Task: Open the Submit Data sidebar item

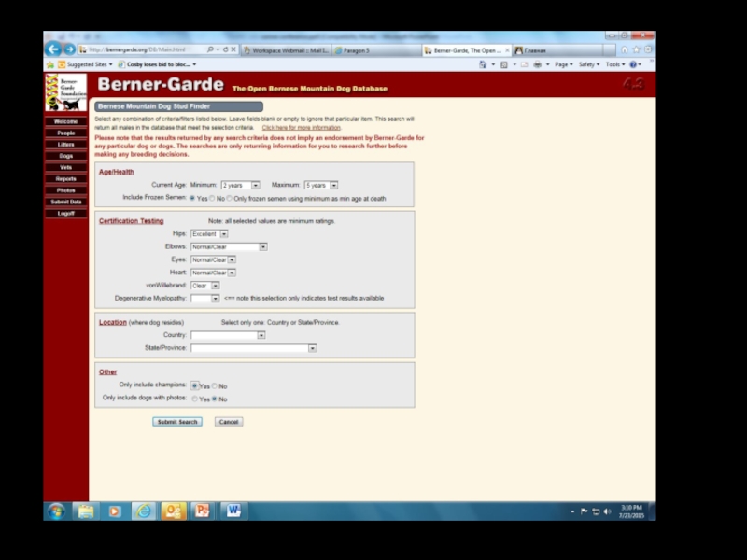Action: pos(65,202)
